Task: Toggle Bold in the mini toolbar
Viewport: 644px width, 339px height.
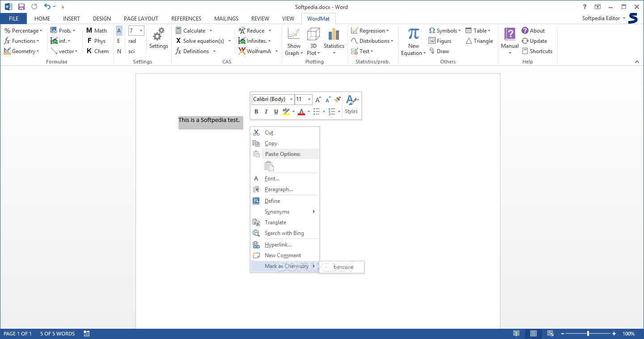Action: [x=256, y=112]
